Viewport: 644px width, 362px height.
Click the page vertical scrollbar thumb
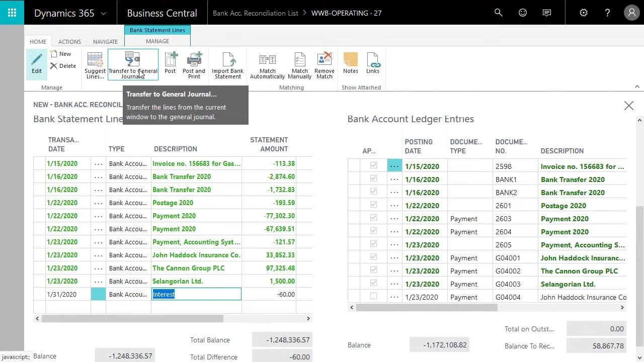[x=639, y=276]
